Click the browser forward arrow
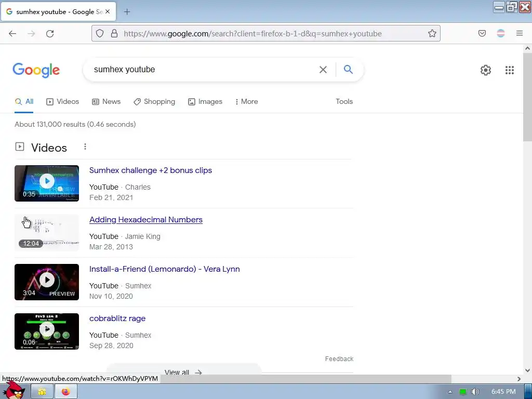This screenshot has height=399, width=532. click(x=31, y=34)
